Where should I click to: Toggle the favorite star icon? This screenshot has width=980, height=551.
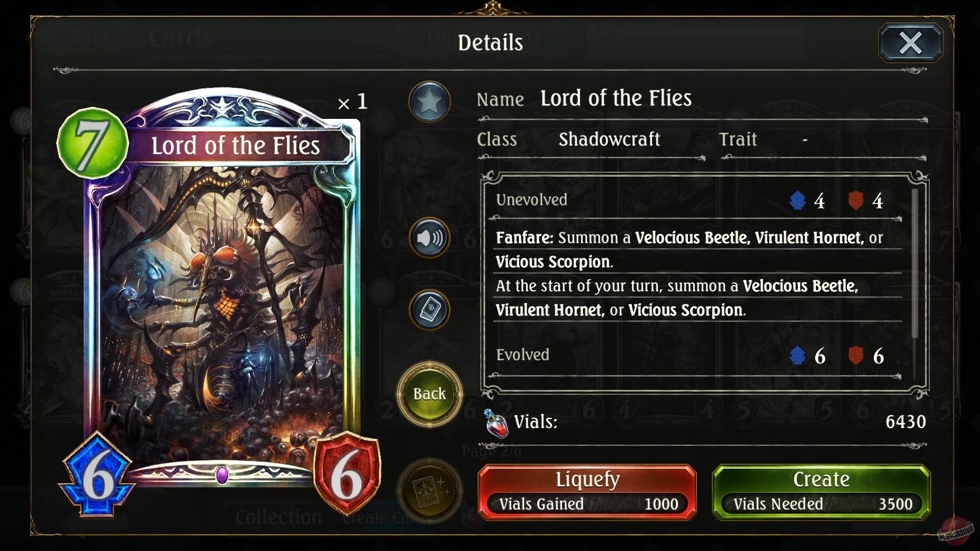(429, 102)
